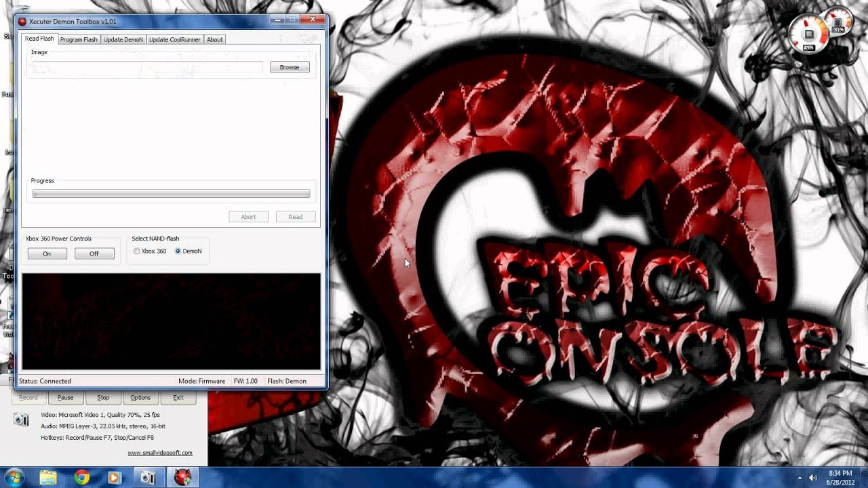Screen dimensions: 868x488
Task: Click the Read button
Action: (296, 217)
